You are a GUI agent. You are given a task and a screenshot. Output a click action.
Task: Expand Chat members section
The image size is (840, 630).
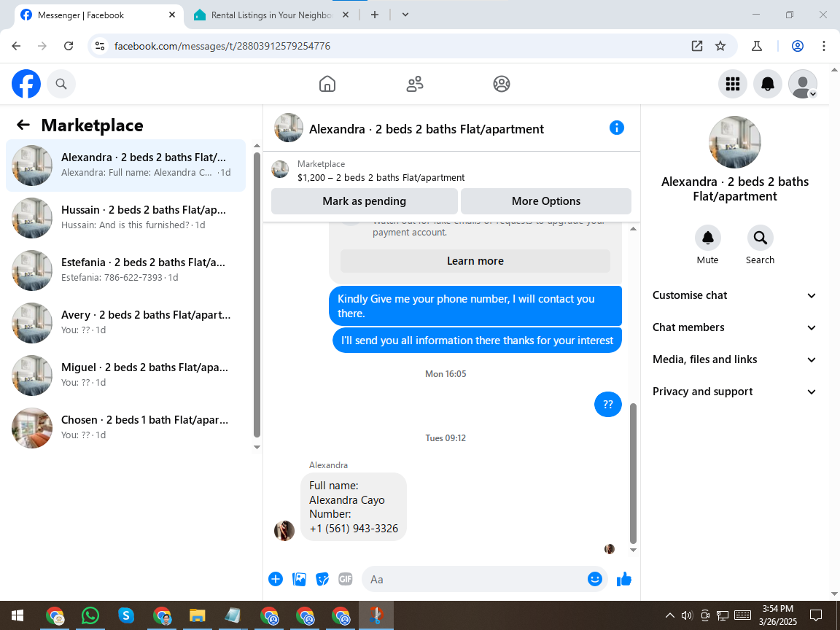(734, 327)
